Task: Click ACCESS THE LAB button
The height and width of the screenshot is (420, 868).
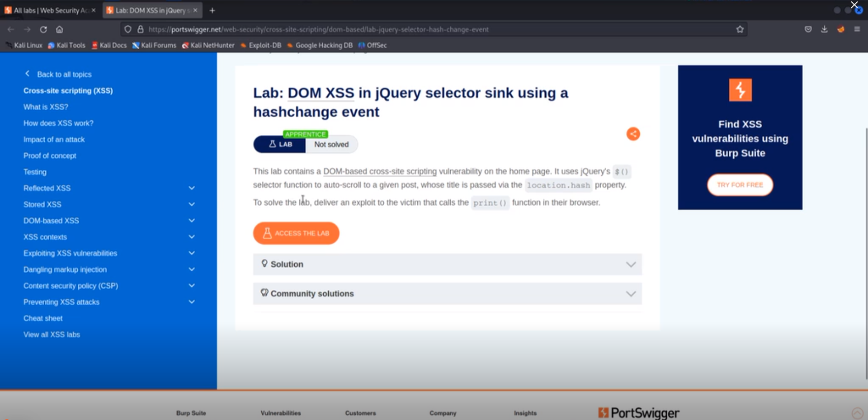Action: point(296,233)
